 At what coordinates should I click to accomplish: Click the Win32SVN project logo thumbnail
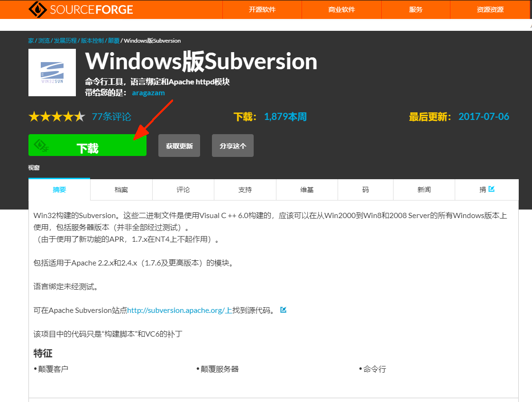coord(52,72)
